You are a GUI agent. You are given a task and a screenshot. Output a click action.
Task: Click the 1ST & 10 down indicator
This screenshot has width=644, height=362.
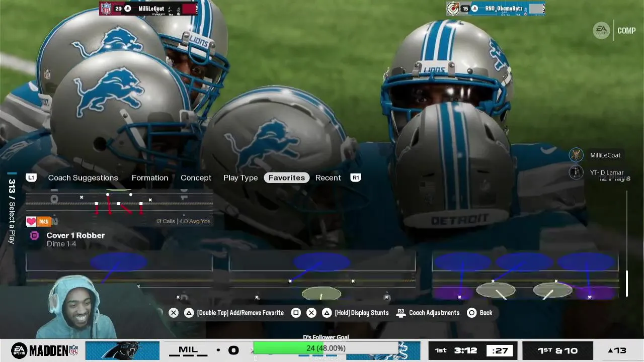[x=557, y=350]
